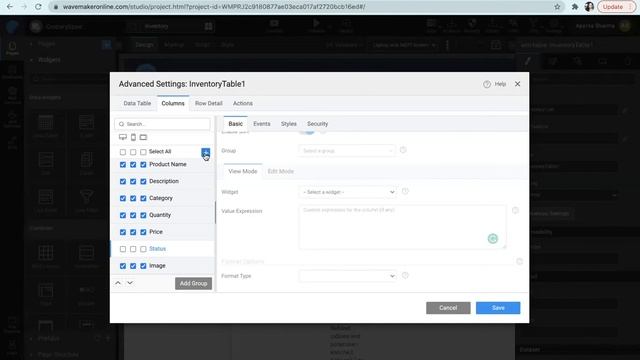Click the browser forward arrow

[24, 7]
